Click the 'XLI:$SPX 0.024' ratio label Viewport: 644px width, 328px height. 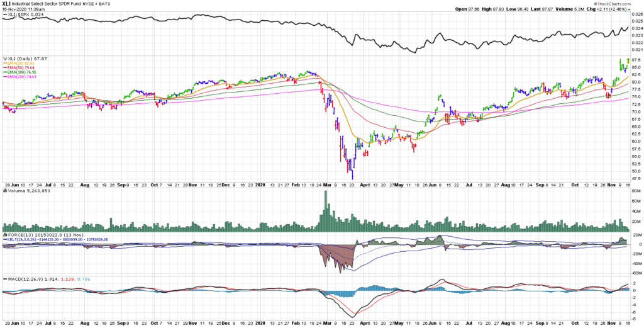(26, 14)
